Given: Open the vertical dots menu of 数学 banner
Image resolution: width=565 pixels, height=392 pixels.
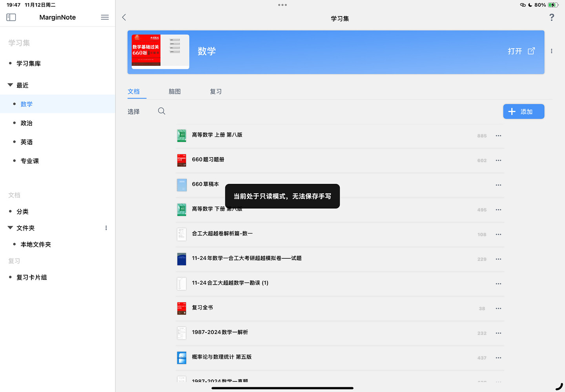Looking at the screenshot, I should [x=552, y=51].
